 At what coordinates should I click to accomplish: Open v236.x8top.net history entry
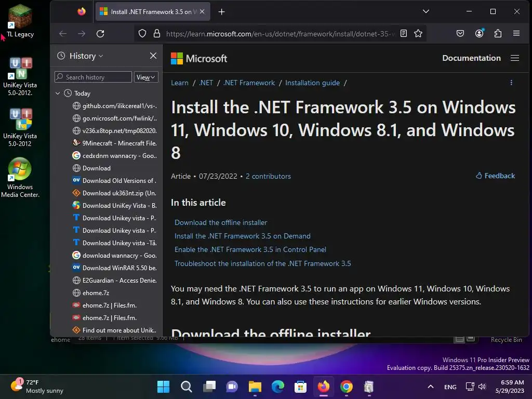pos(115,131)
